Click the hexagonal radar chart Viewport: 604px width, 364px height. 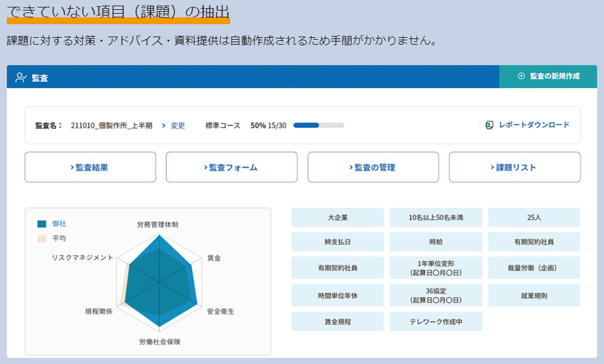159,282
